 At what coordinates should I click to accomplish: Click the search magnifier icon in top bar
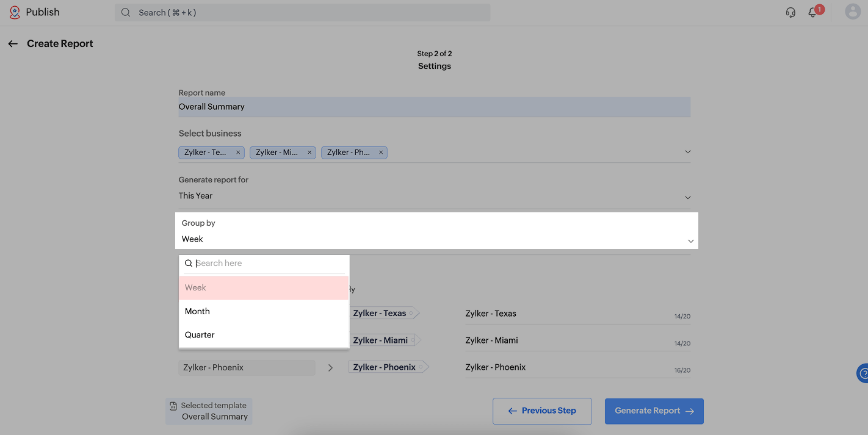(x=126, y=13)
